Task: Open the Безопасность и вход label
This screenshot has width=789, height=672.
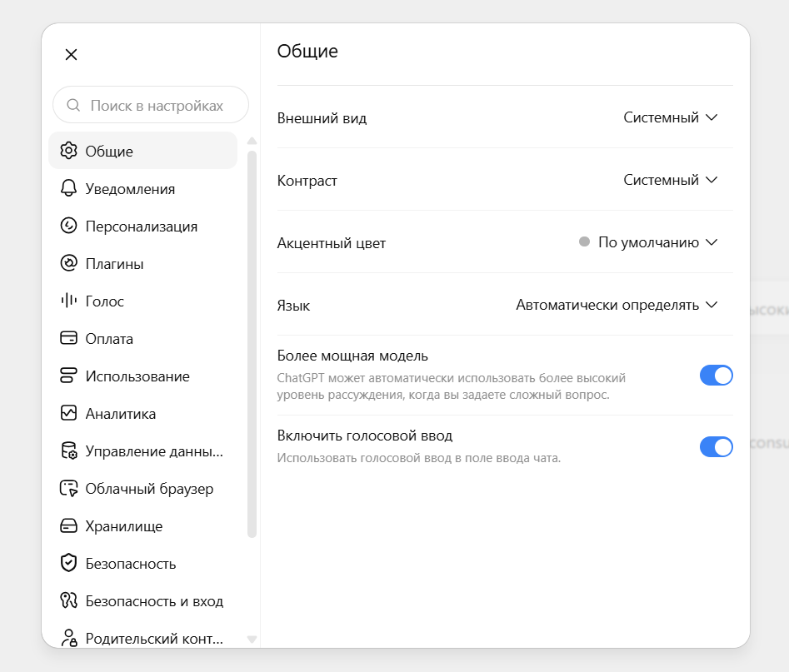Action: tap(154, 601)
